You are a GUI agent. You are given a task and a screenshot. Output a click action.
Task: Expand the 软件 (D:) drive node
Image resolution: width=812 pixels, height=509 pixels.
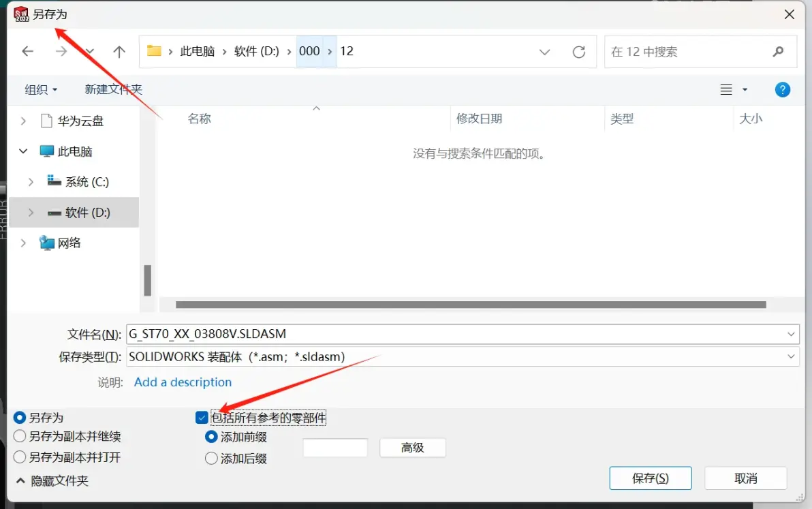pyautogui.click(x=31, y=213)
